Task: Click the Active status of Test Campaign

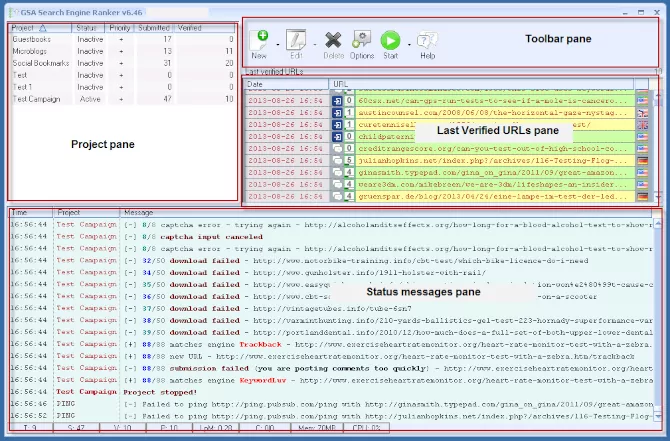Action: point(90,99)
